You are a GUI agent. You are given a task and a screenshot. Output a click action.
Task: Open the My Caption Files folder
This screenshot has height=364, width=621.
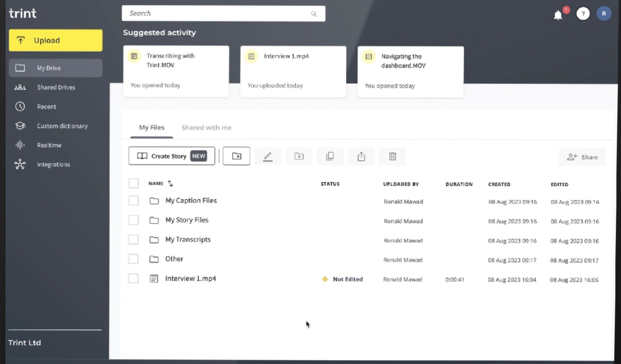coord(191,201)
